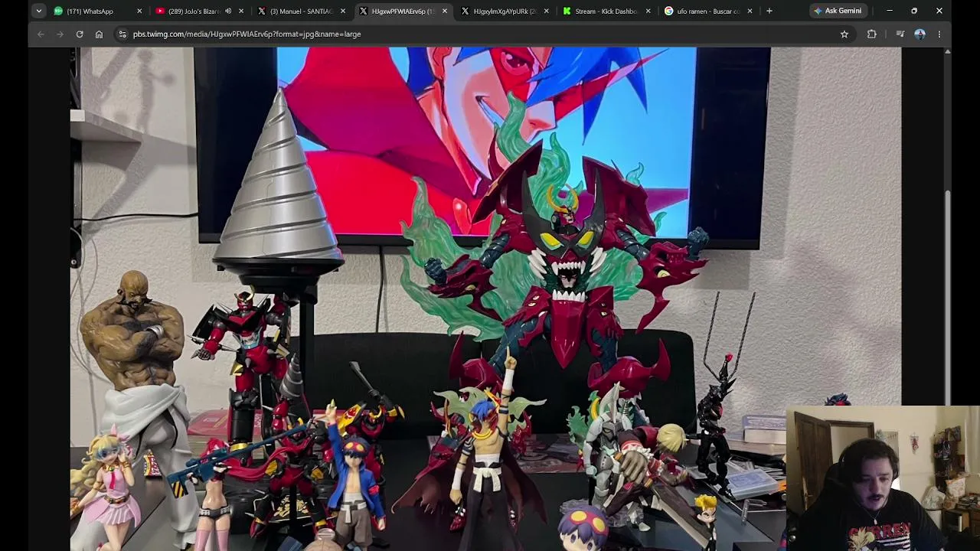Open the Extensions puzzle menu

[871, 34]
